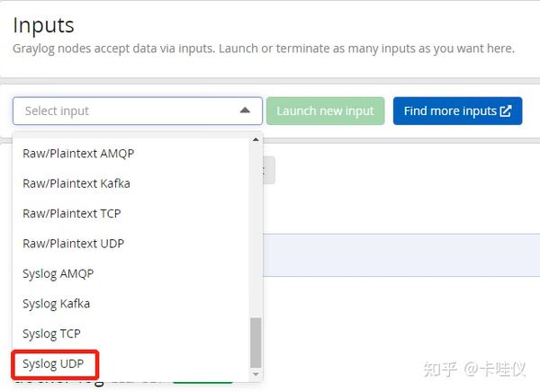The image size is (540, 392).
Task: Click the Inputs page heading
Action: pos(44,25)
